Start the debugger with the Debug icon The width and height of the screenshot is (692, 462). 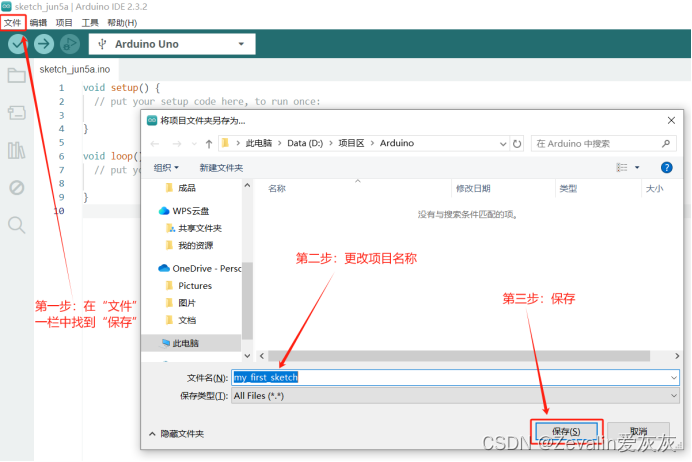click(x=70, y=44)
